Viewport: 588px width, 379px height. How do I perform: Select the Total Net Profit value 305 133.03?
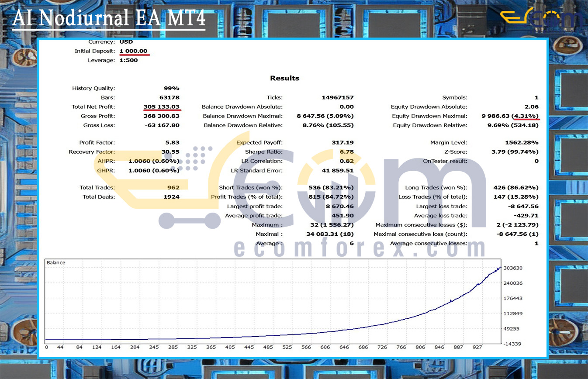[161, 107]
